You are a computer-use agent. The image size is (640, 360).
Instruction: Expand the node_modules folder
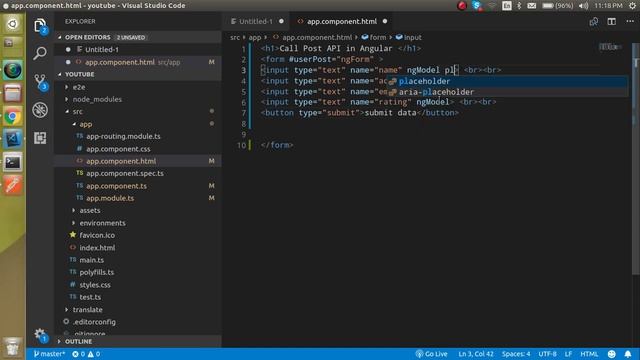(67, 99)
